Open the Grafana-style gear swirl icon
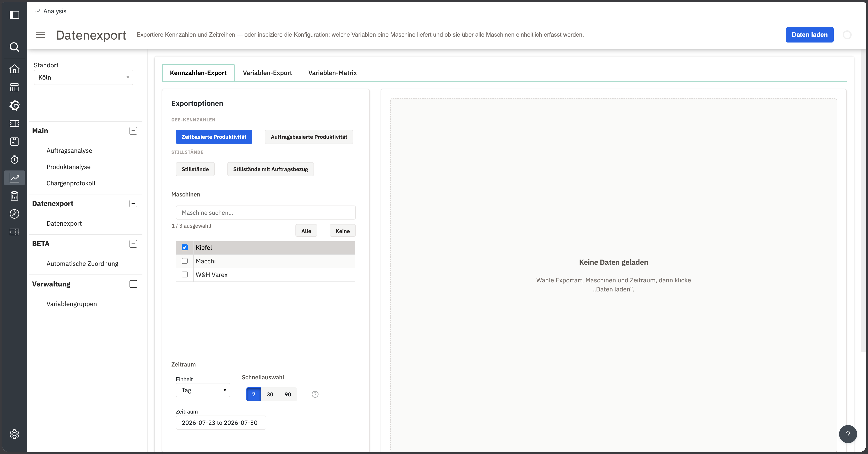The width and height of the screenshot is (868, 454). point(14,106)
